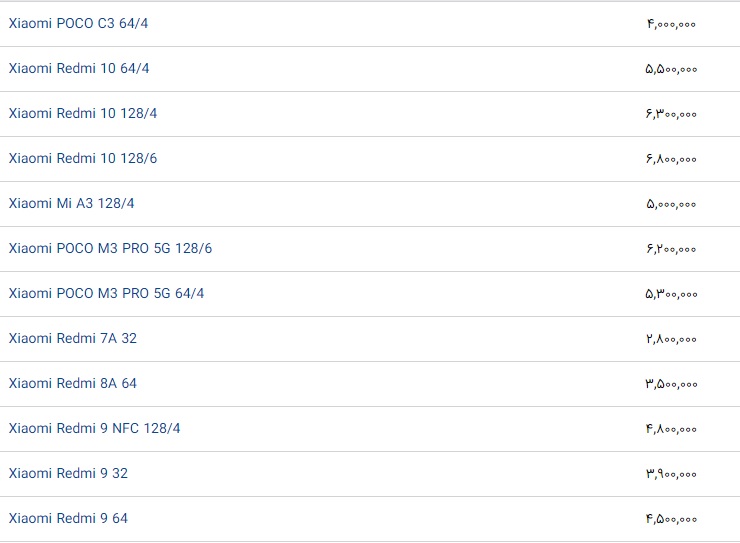Open the Xiaomi POCO C3 64/4 link
The image size is (740, 543).
pos(78,23)
